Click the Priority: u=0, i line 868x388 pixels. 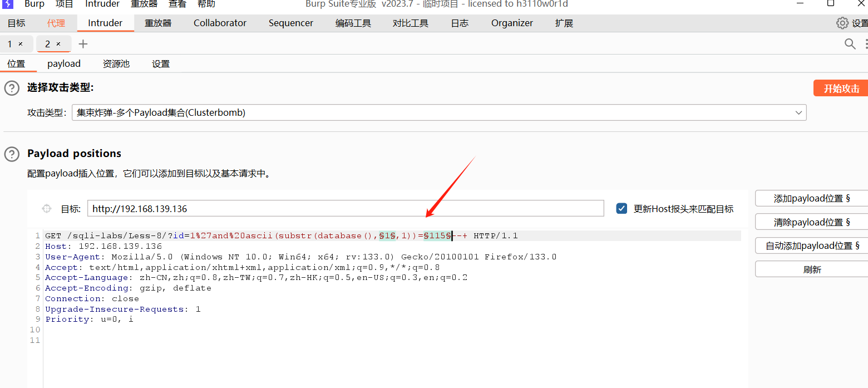[x=89, y=319]
